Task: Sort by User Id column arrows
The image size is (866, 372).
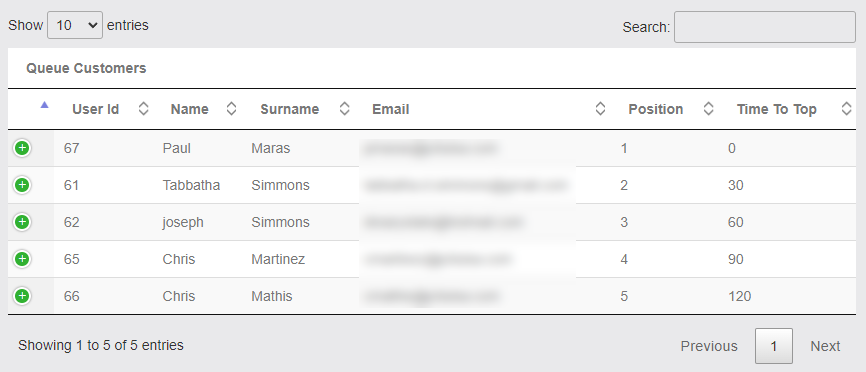Action: coord(143,109)
